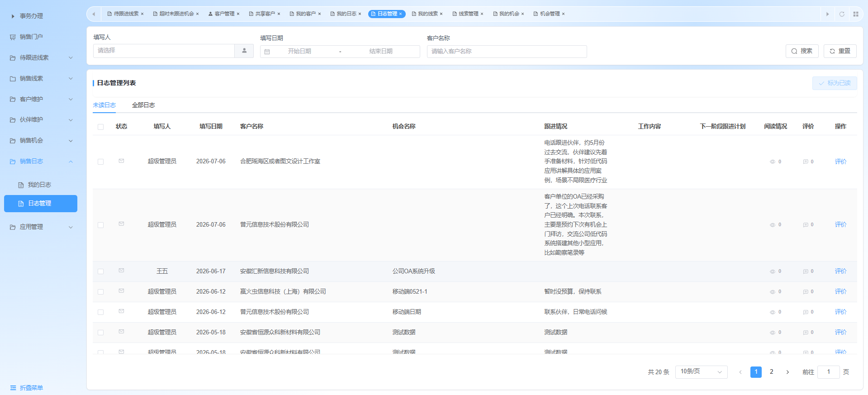Close the 客户管理 tab
The width and height of the screenshot is (868, 395).
(x=238, y=14)
